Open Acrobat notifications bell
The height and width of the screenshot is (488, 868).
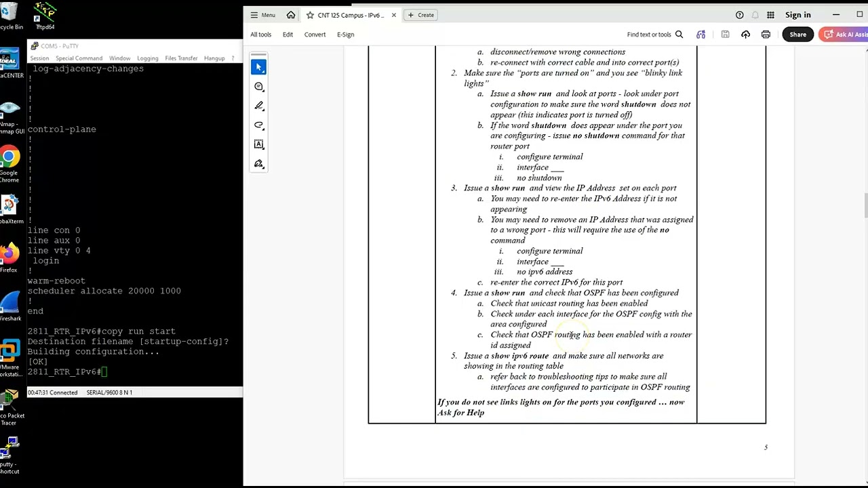click(x=755, y=15)
